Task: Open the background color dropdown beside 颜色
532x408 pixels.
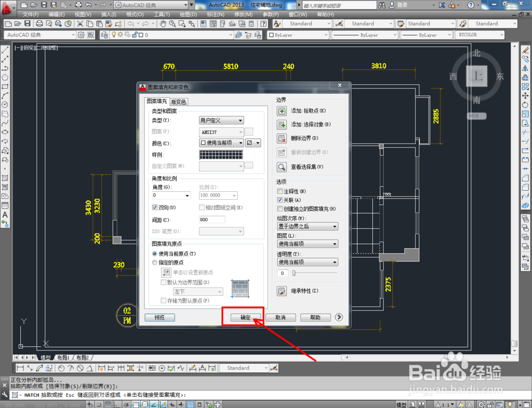Action: click(x=253, y=143)
